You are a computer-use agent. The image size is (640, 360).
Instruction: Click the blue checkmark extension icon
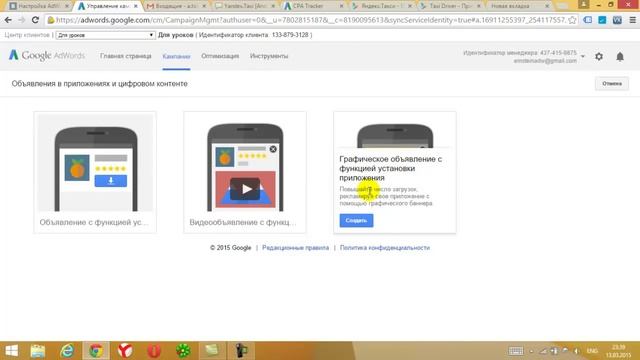(x=602, y=20)
